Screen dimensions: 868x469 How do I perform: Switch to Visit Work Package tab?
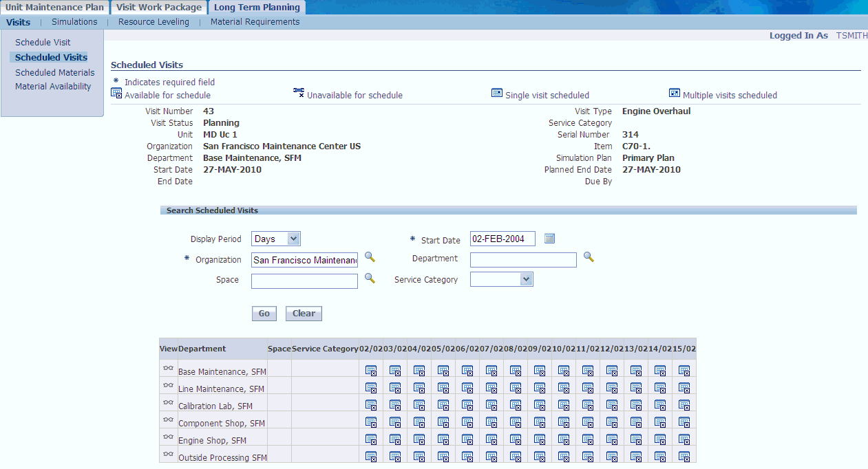point(159,8)
